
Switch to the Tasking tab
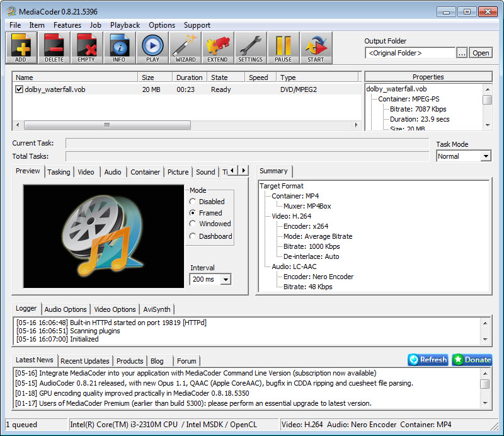pos(59,172)
